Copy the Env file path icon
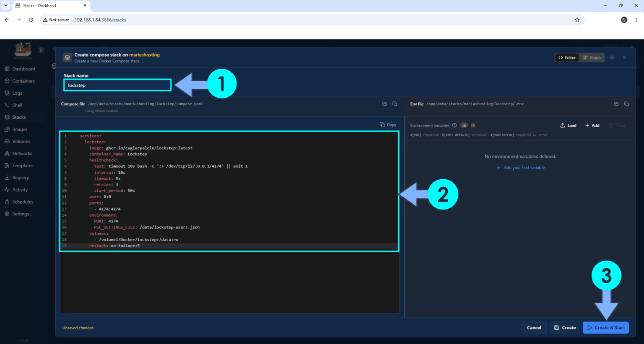The height and width of the screenshot is (344, 644). [x=626, y=104]
